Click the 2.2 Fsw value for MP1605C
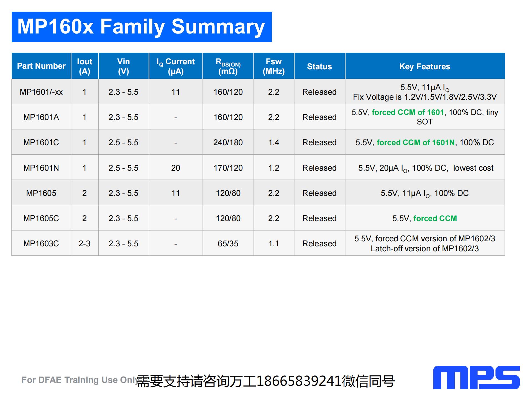The height and width of the screenshot is (399, 532). click(274, 218)
